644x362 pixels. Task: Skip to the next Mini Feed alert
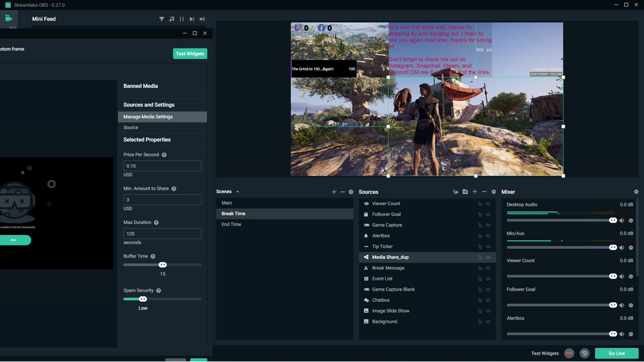192,19
